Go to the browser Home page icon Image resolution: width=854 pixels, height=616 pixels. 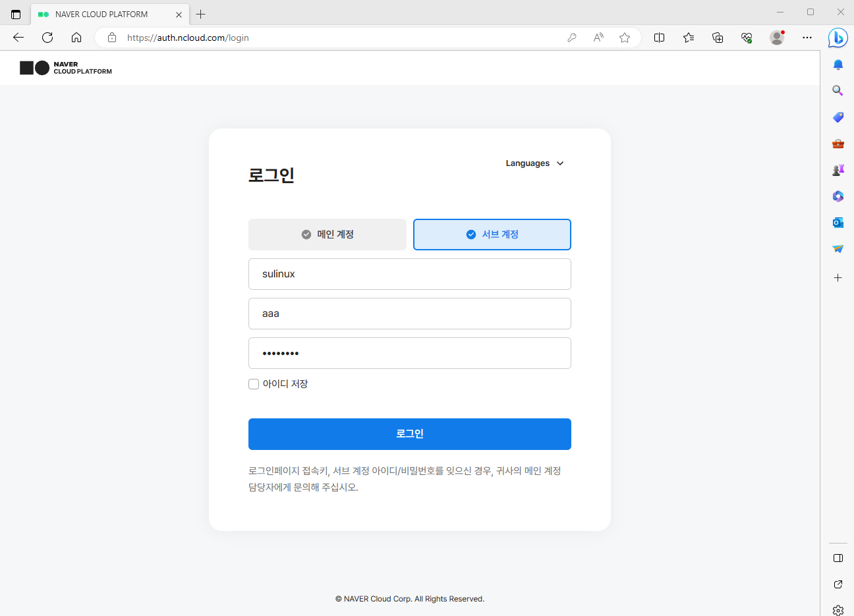pyautogui.click(x=76, y=38)
